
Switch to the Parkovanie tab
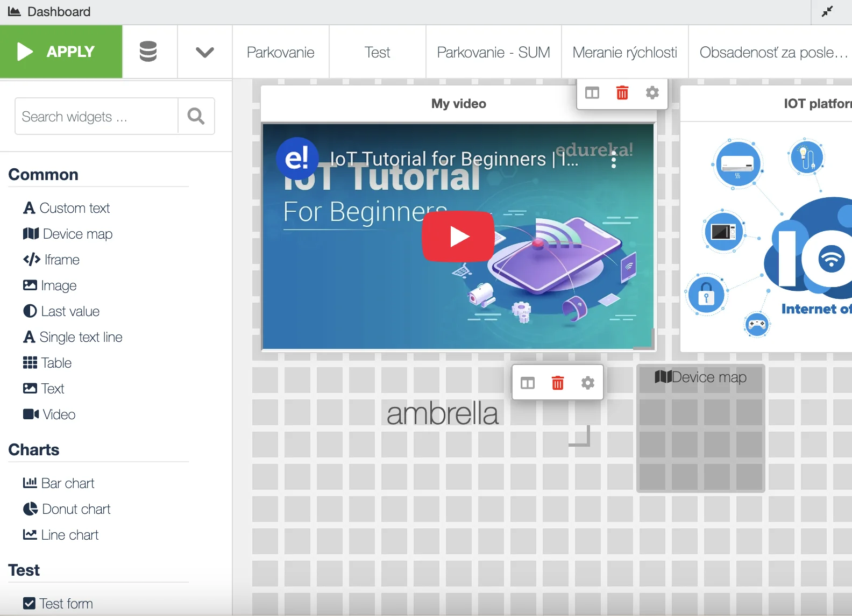tap(280, 52)
